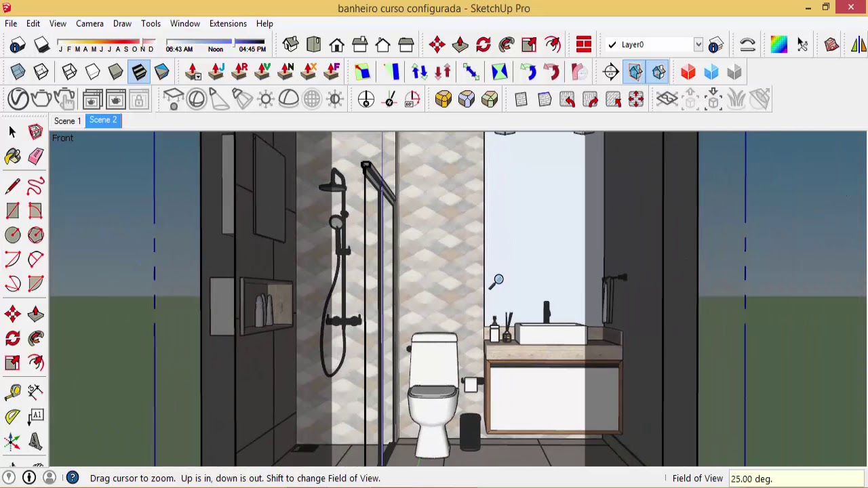Expand the Layer0 dropdown arrow
Screen dimensions: 868x488
[x=698, y=45]
